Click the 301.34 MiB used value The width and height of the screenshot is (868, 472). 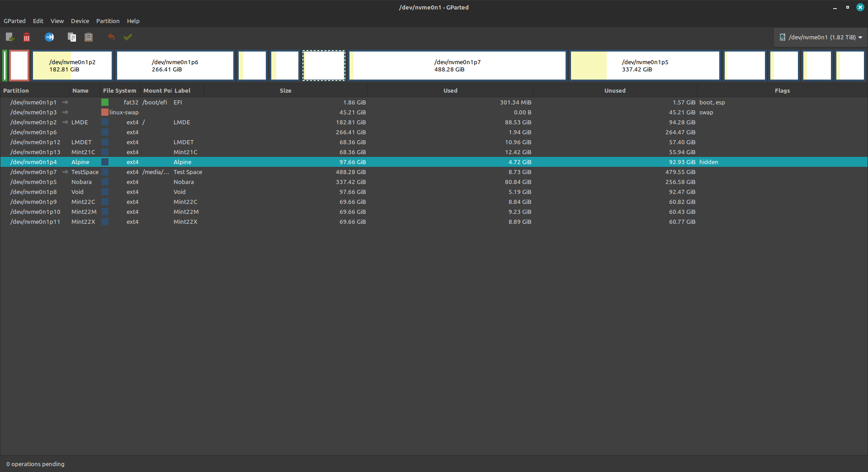pyautogui.click(x=515, y=102)
